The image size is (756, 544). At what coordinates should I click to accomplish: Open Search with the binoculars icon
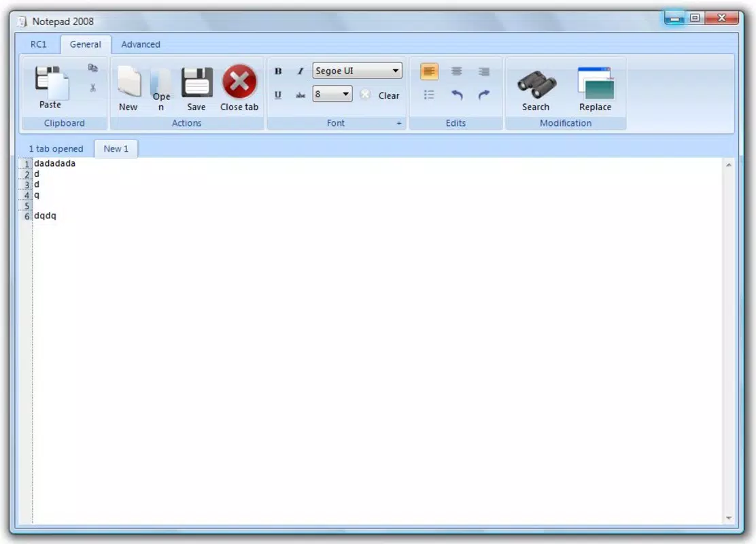point(536,90)
